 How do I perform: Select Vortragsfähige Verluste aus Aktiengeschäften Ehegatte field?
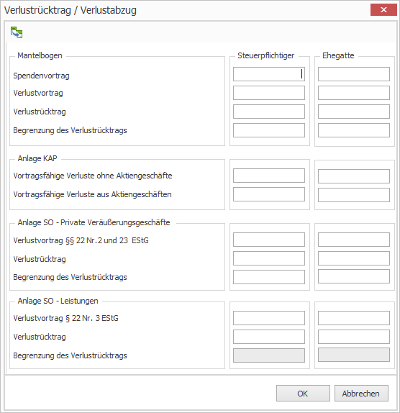click(354, 195)
